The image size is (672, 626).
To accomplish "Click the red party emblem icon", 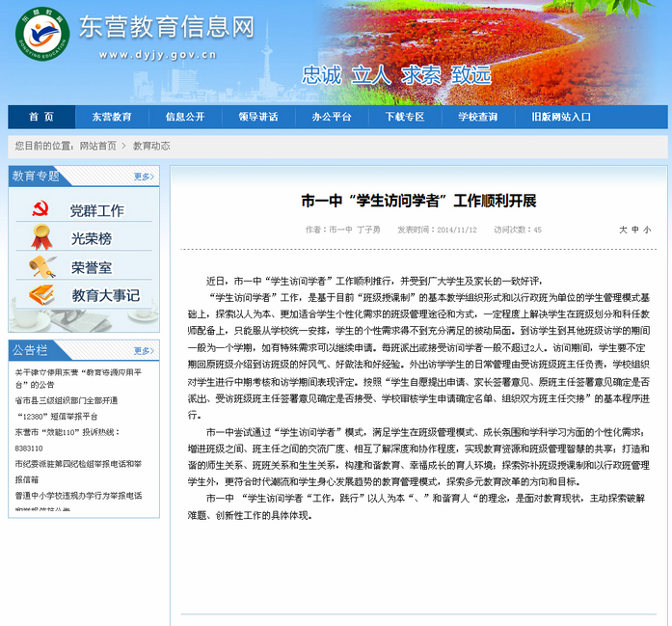I will [41, 208].
